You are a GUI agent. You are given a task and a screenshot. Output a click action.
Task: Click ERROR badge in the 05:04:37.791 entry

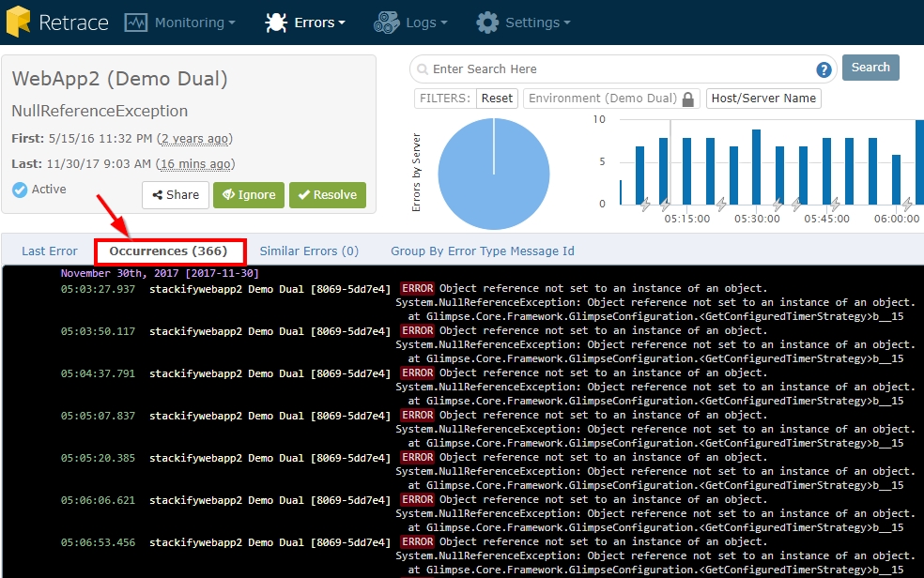[x=418, y=373]
